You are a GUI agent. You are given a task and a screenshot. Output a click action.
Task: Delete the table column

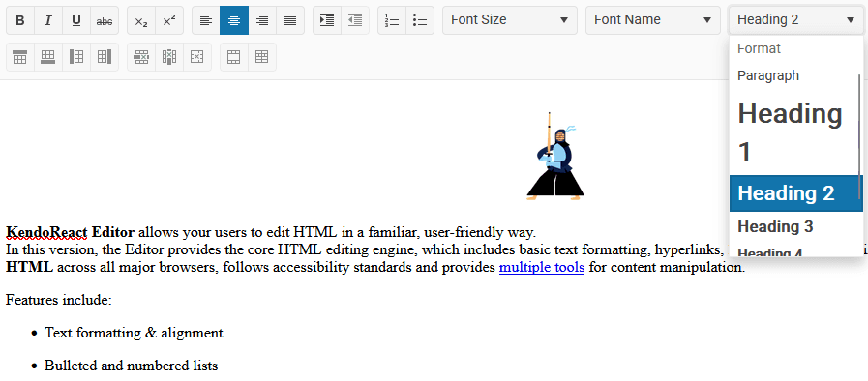point(169,57)
